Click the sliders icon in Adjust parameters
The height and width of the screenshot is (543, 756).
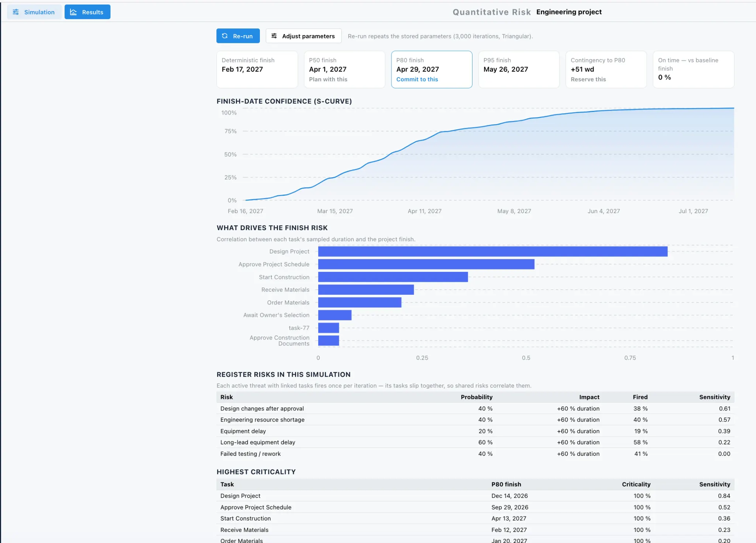click(x=274, y=36)
